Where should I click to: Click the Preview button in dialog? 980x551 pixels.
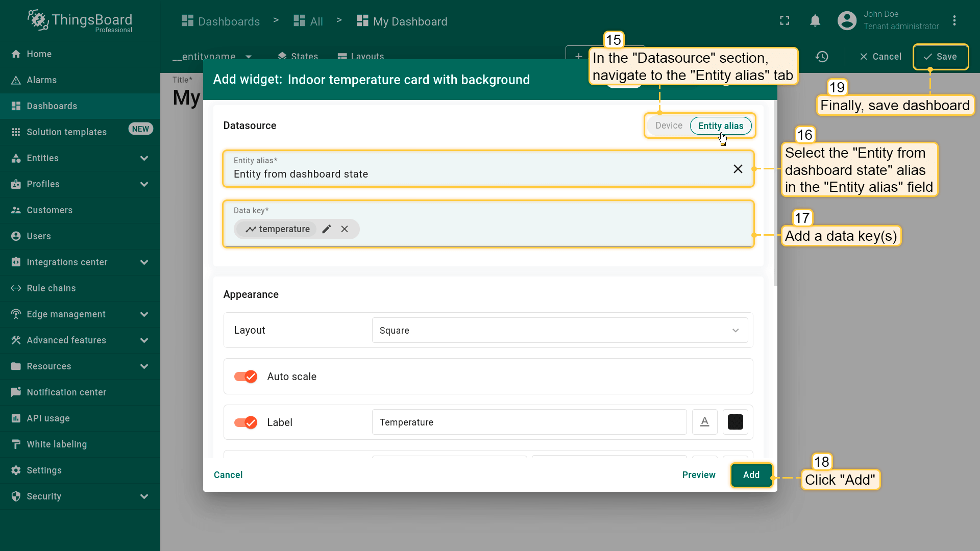tap(698, 475)
